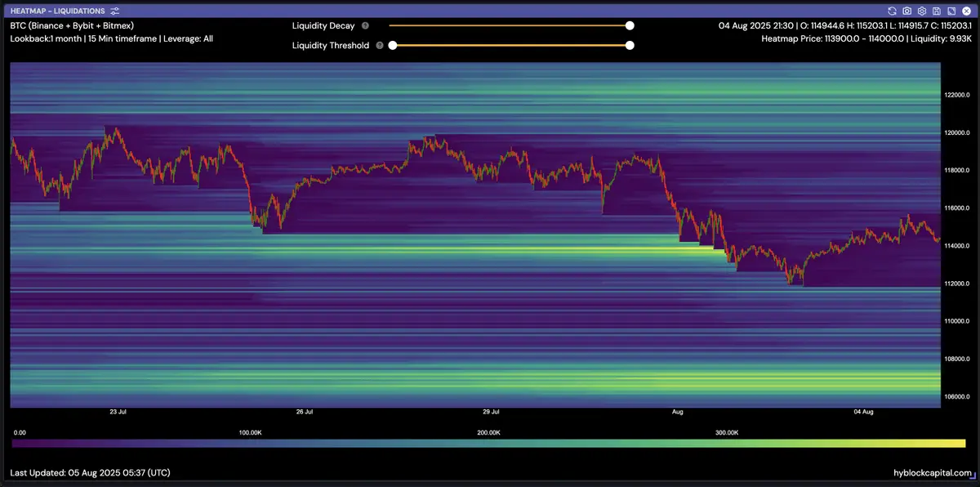Click the 04 Aug 2025 21:30 OHLC readout
The image size is (980, 487).
[844, 25]
